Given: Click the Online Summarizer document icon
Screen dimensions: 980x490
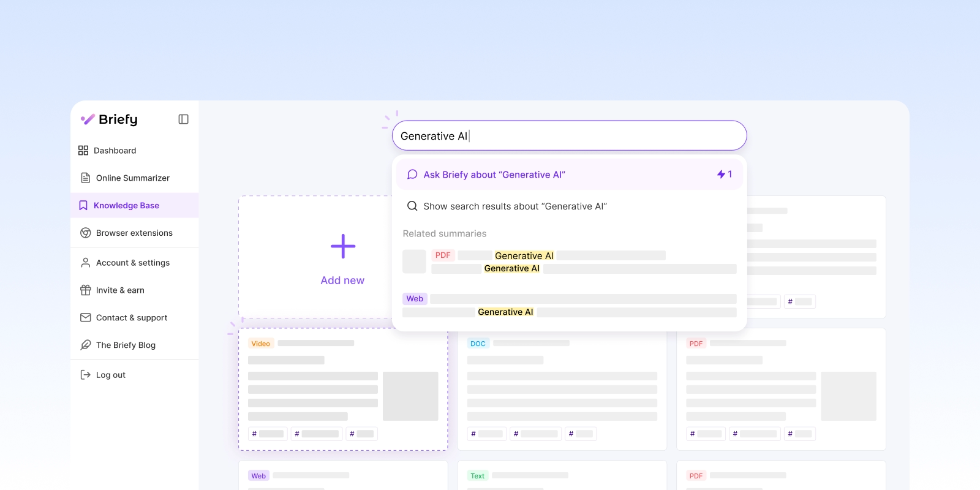Looking at the screenshot, I should pyautogui.click(x=86, y=178).
